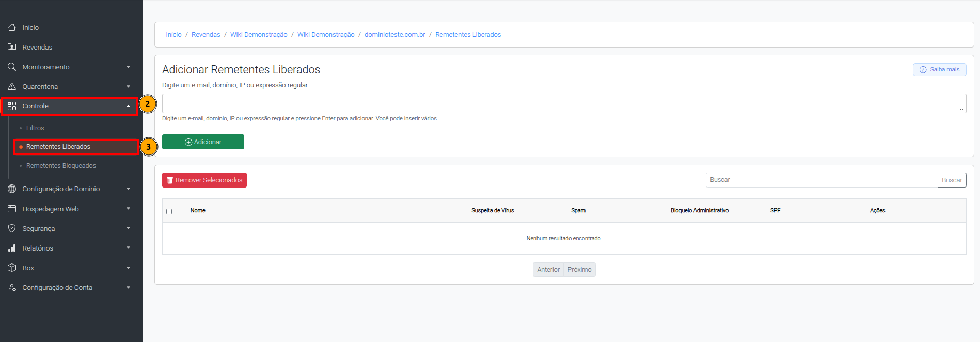
Task: Click the Anterior pagination button
Action: point(548,270)
